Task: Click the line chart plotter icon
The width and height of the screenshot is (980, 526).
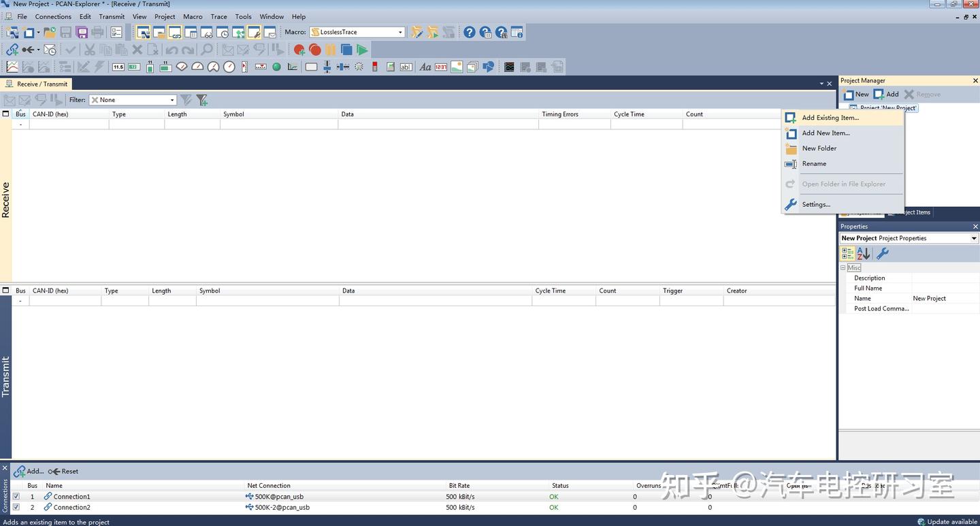Action: [12, 67]
